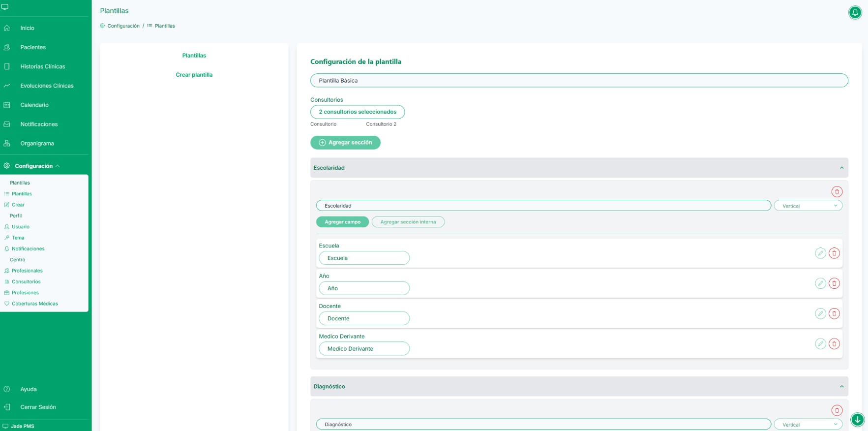Open Coberturas Médicas submenu item
The image size is (868, 431).
(35, 304)
